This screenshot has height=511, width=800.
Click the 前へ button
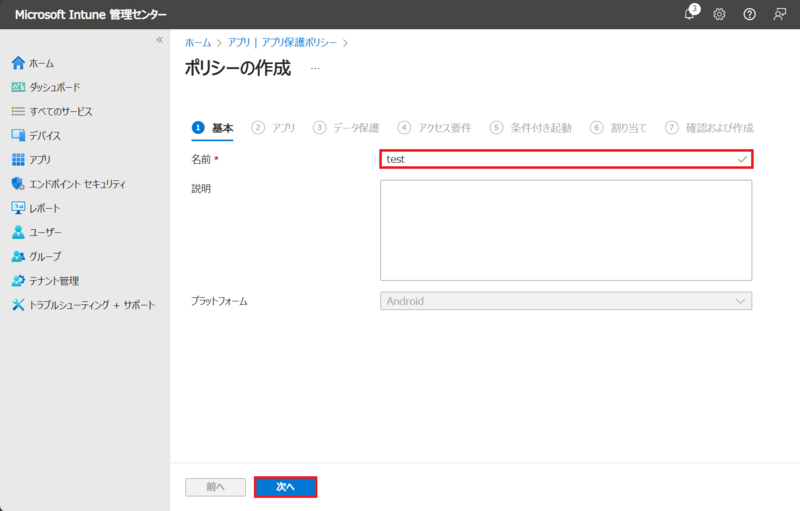(215, 487)
